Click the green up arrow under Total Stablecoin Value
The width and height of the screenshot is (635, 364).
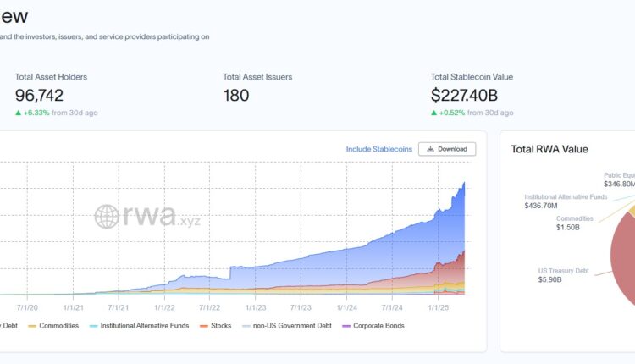pyautogui.click(x=434, y=113)
